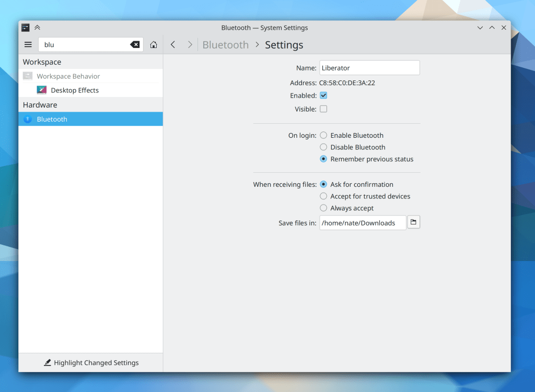Click the Save files in path field
This screenshot has width=535, height=392.
pyautogui.click(x=363, y=223)
